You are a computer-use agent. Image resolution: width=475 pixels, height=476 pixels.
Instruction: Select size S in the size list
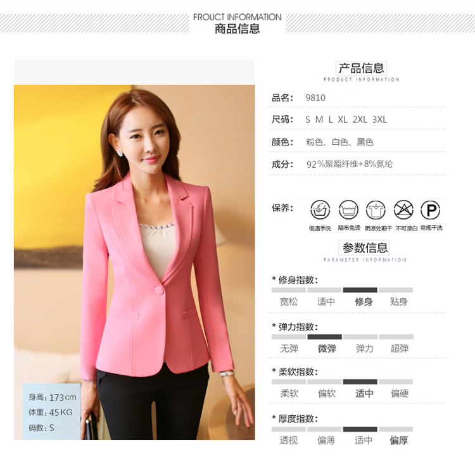point(308,120)
